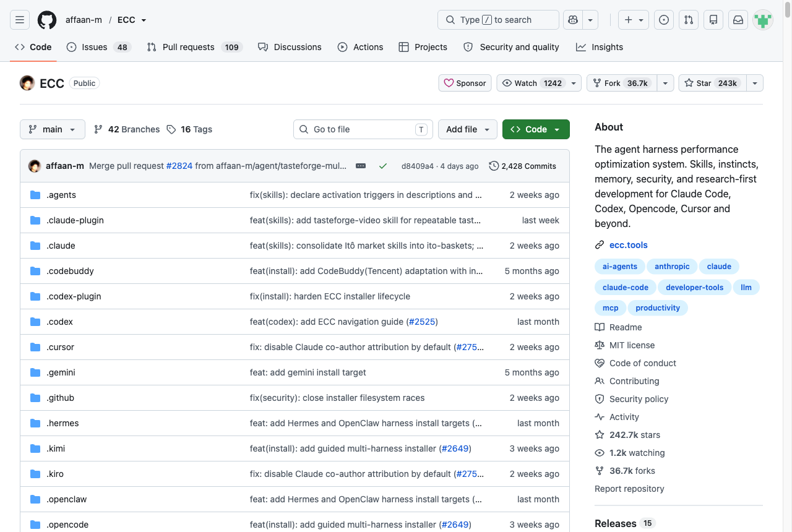
Task: Expand the Add file dropdown
Action: pos(468,129)
